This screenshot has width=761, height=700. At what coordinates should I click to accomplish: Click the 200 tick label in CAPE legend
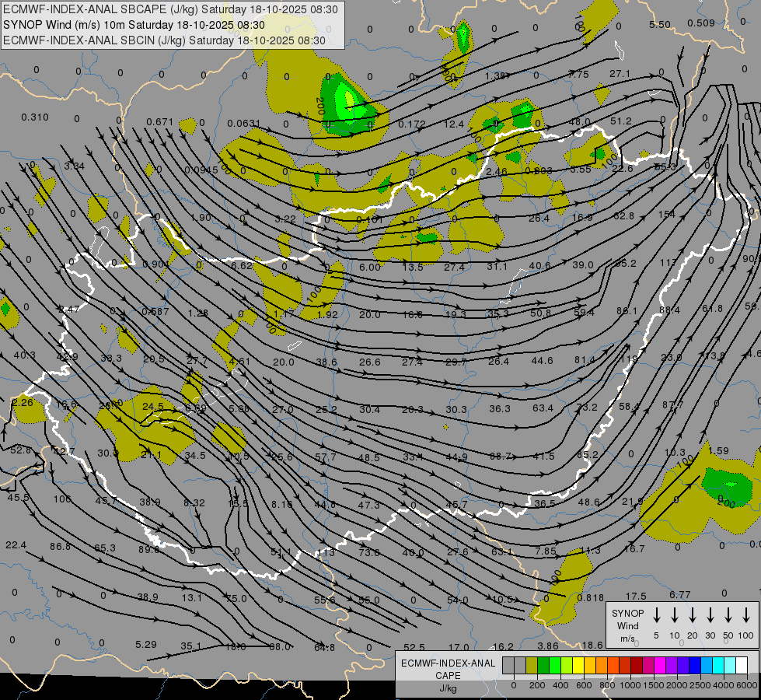click(x=537, y=685)
